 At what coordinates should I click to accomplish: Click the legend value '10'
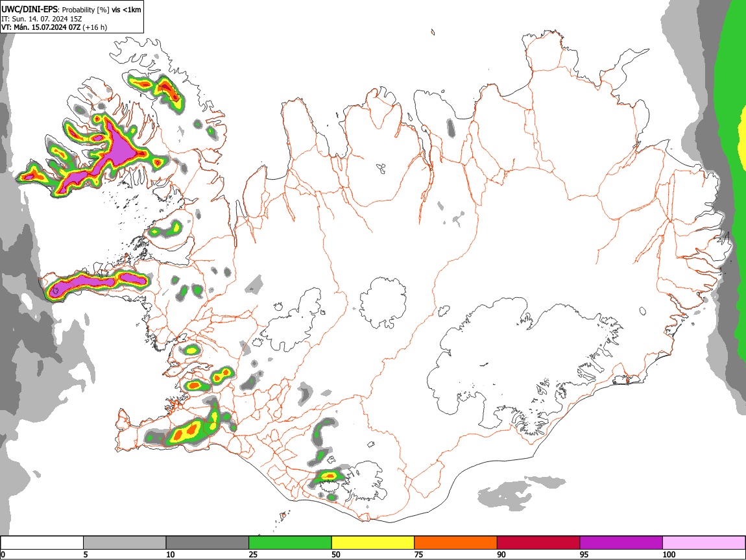[x=171, y=554]
